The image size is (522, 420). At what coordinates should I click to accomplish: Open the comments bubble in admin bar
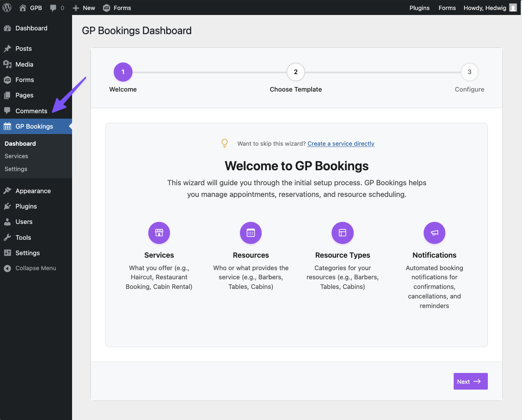pyautogui.click(x=53, y=8)
